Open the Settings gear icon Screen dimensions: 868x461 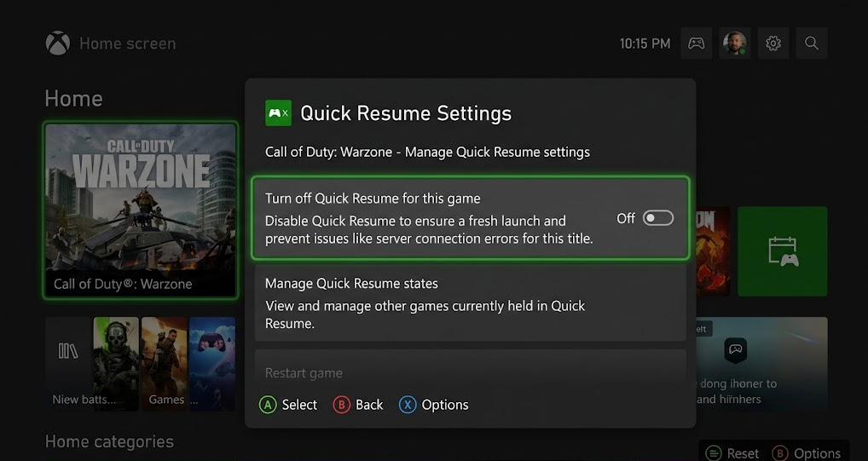click(x=773, y=43)
